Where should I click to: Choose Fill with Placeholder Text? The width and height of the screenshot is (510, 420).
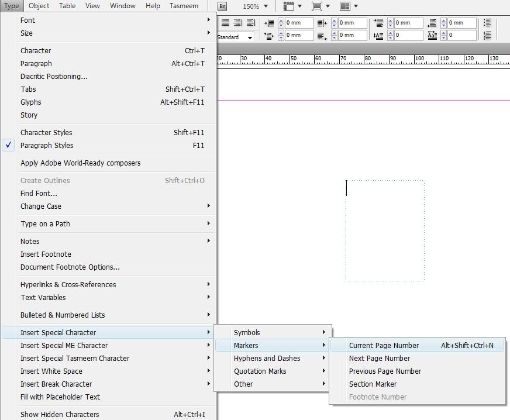click(109, 397)
